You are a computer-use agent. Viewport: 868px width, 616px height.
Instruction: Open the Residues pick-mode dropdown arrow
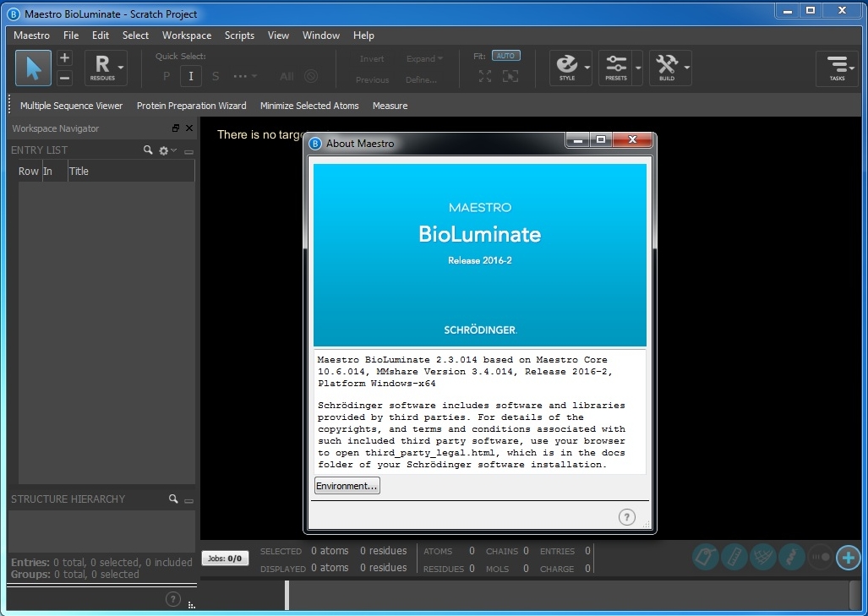click(121, 68)
